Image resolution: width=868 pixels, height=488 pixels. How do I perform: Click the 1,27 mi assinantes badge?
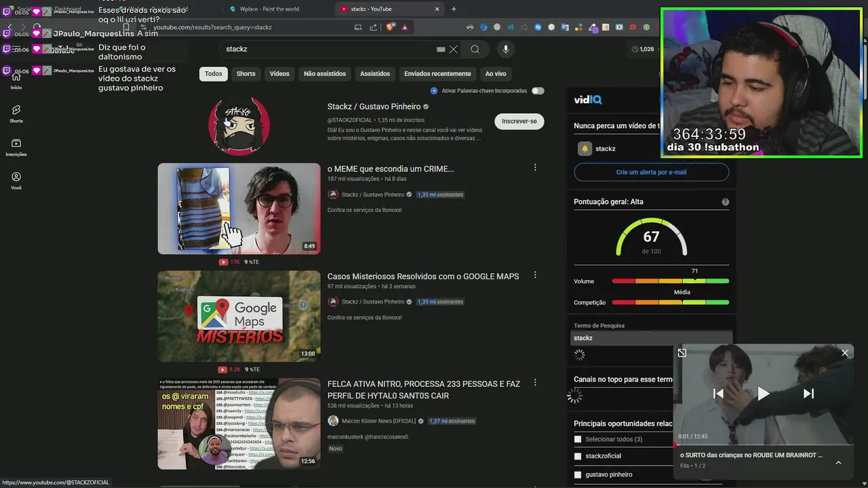(x=452, y=421)
